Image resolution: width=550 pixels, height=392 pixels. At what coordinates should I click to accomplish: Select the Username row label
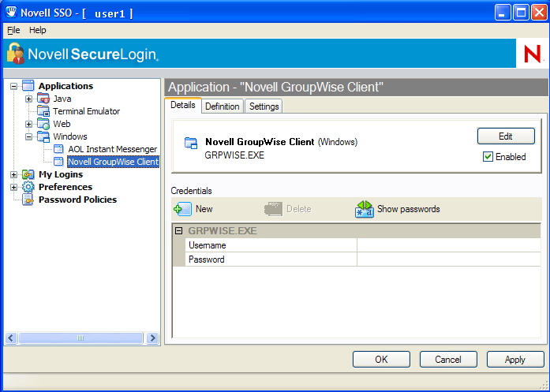click(x=271, y=245)
